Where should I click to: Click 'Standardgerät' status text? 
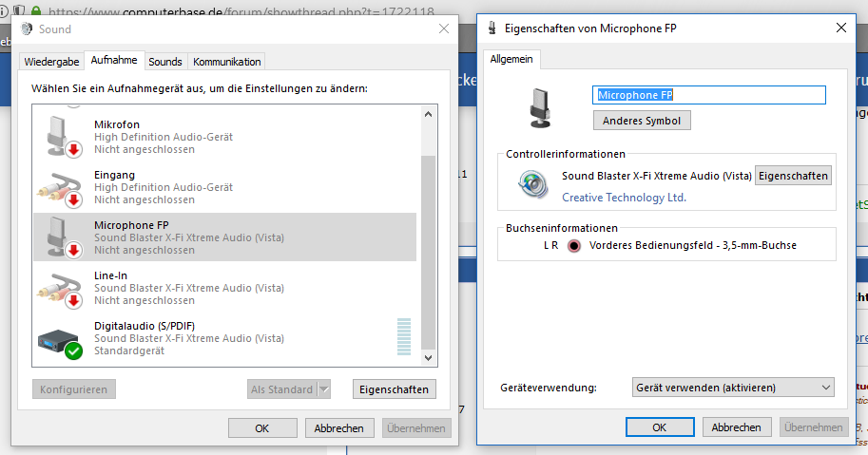coord(129,351)
